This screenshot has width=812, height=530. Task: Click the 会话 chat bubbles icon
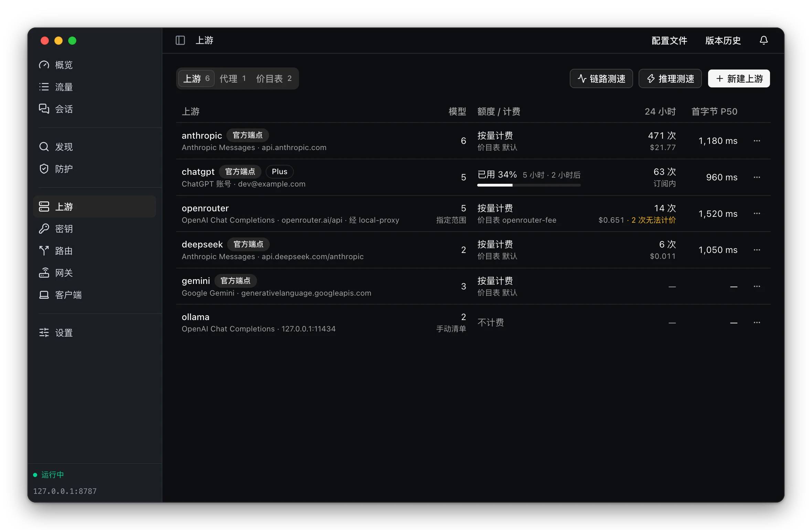[x=44, y=109]
